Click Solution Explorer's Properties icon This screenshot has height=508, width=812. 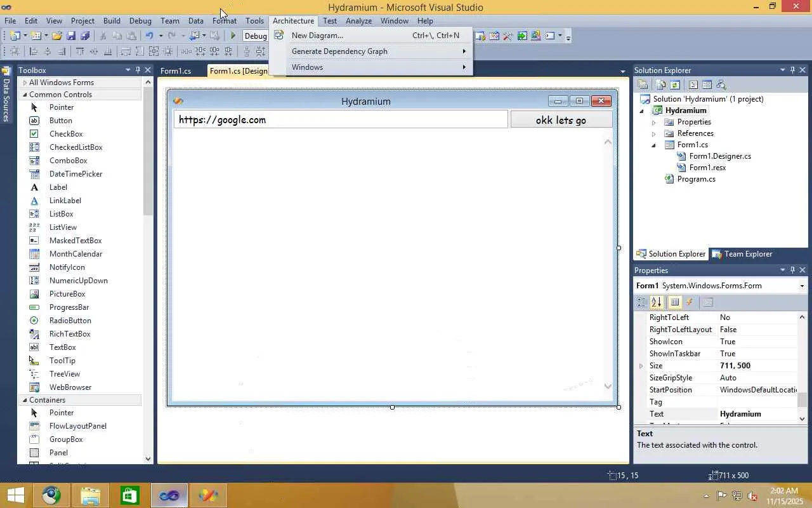click(x=643, y=84)
